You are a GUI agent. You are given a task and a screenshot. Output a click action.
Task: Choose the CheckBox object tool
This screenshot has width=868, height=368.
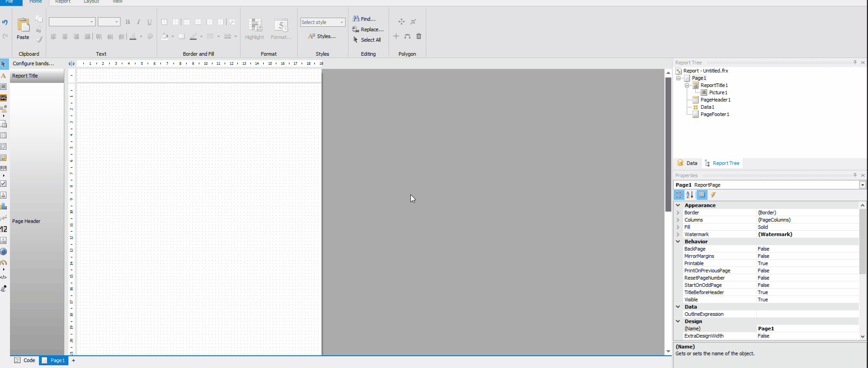coord(4,184)
